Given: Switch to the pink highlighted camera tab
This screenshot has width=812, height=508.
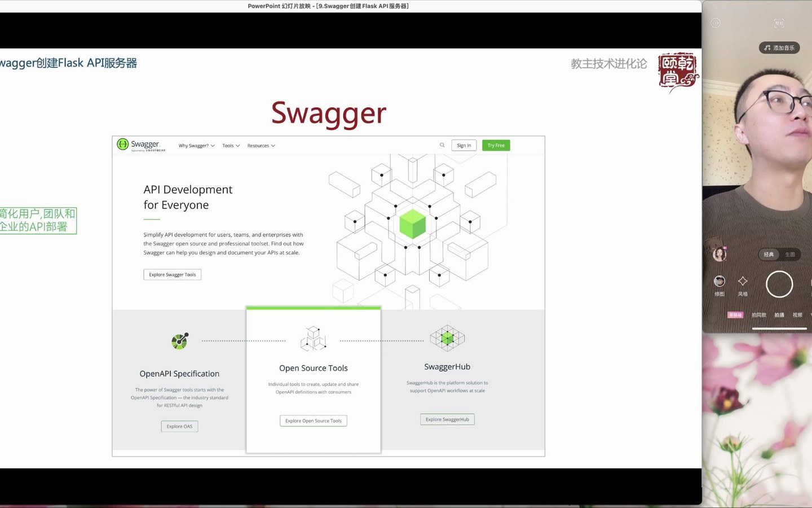Looking at the screenshot, I should 735,315.
